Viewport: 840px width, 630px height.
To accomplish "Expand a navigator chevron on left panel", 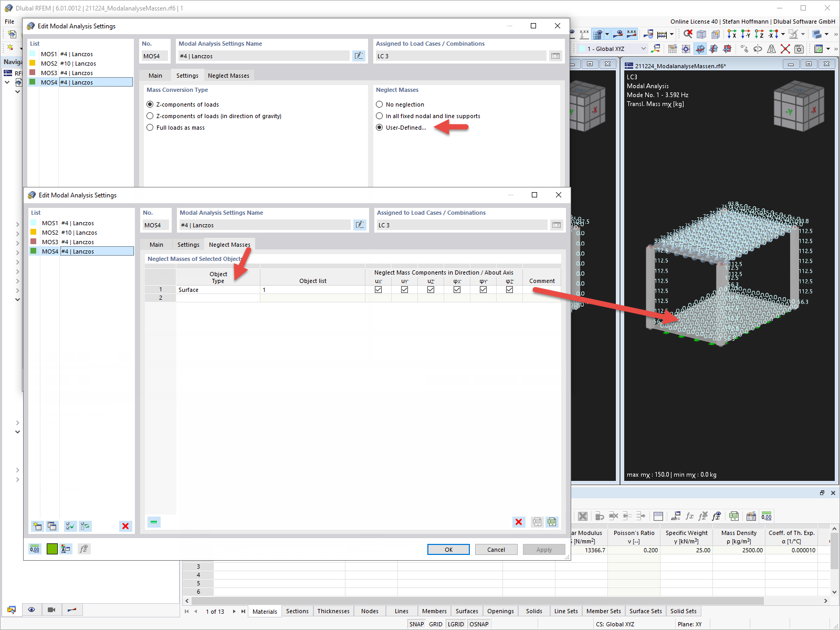I will pyautogui.click(x=17, y=262).
